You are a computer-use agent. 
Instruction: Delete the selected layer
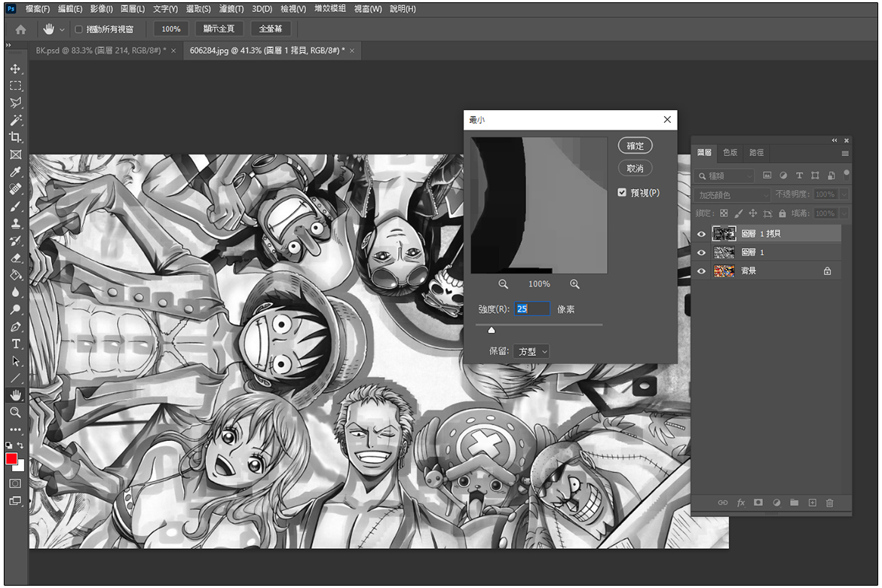click(830, 503)
